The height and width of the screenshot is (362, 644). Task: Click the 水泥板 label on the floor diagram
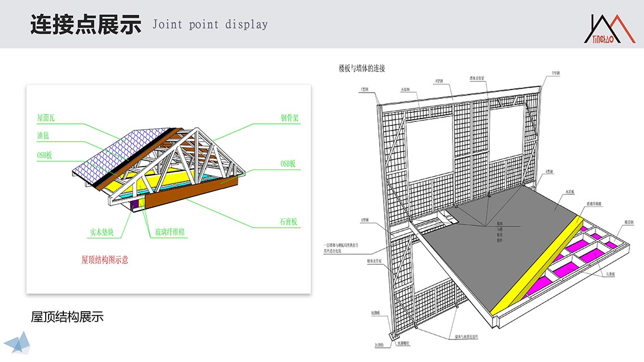[x=568, y=193]
